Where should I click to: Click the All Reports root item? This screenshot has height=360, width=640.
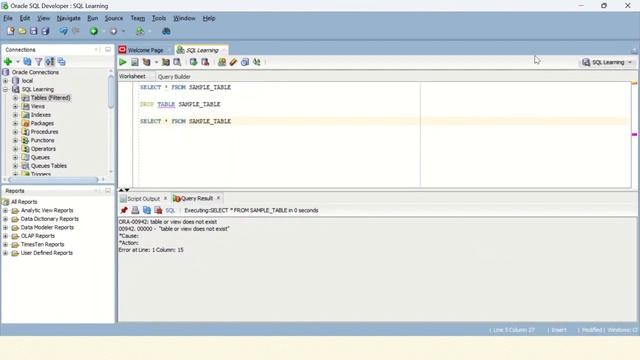pyautogui.click(x=24, y=202)
